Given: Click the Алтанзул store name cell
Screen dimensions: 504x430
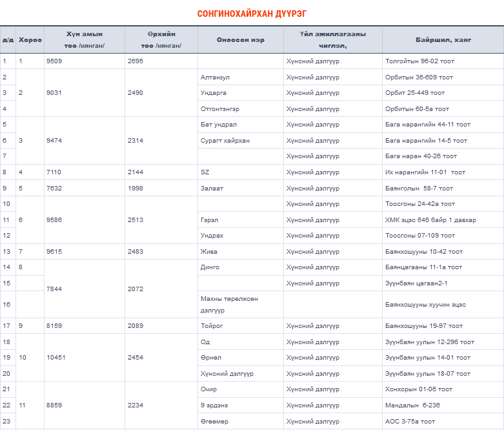Looking at the screenshot, I should (215, 77).
